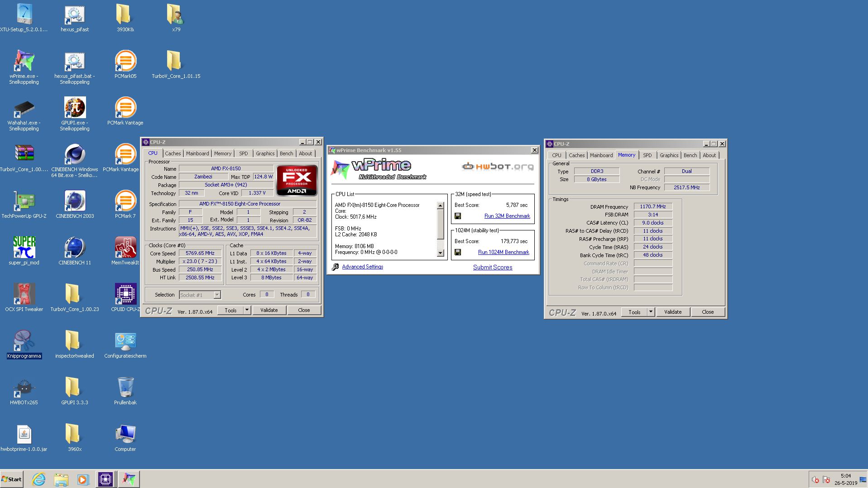Select CPU tab in right CPU-Z window

click(x=556, y=155)
